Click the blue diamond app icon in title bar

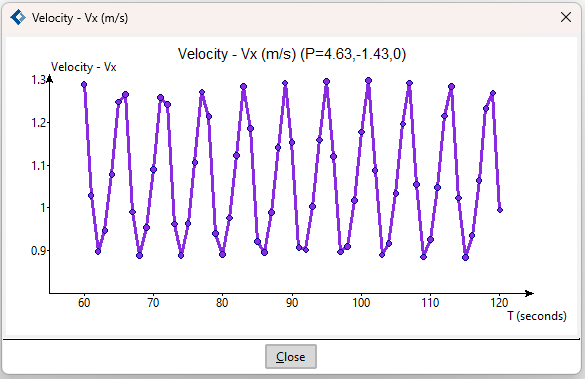coord(18,17)
